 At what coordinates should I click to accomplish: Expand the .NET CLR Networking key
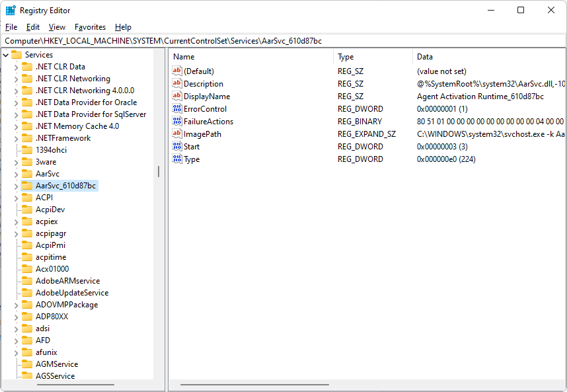[x=17, y=79]
